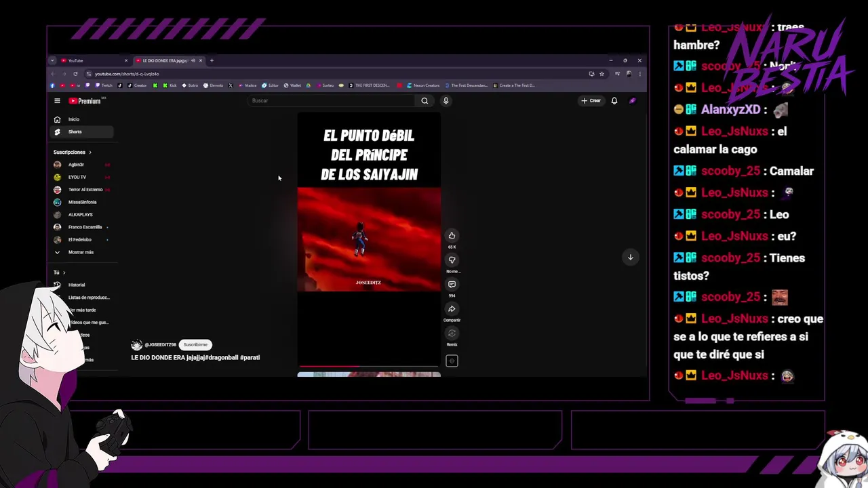Open a new browser tab
The width and height of the screenshot is (868, 488).
(x=212, y=60)
